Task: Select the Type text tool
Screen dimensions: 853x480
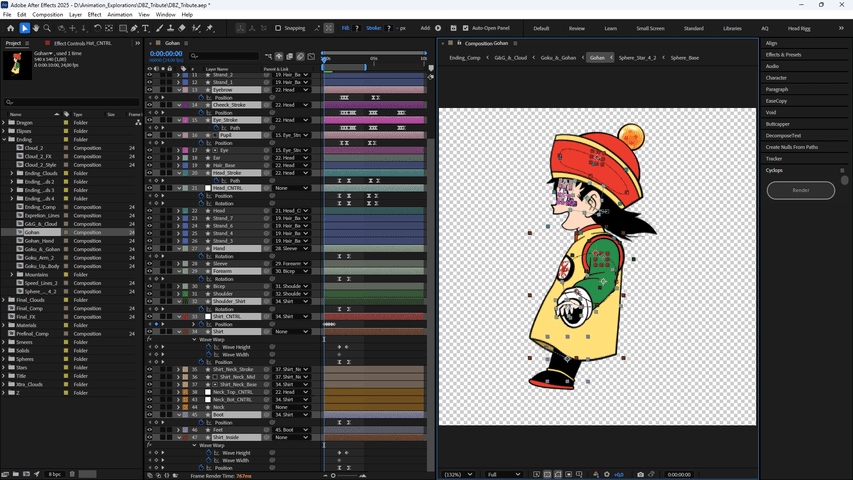Action: (x=146, y=28)
